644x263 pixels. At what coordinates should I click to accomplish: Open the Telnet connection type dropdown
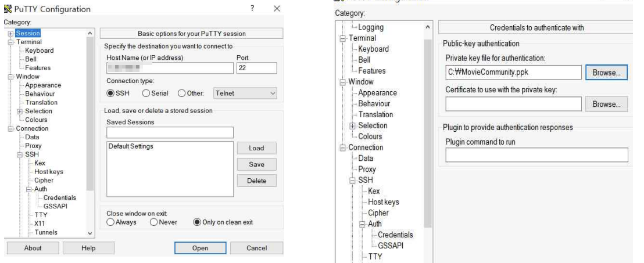[245, 93]
